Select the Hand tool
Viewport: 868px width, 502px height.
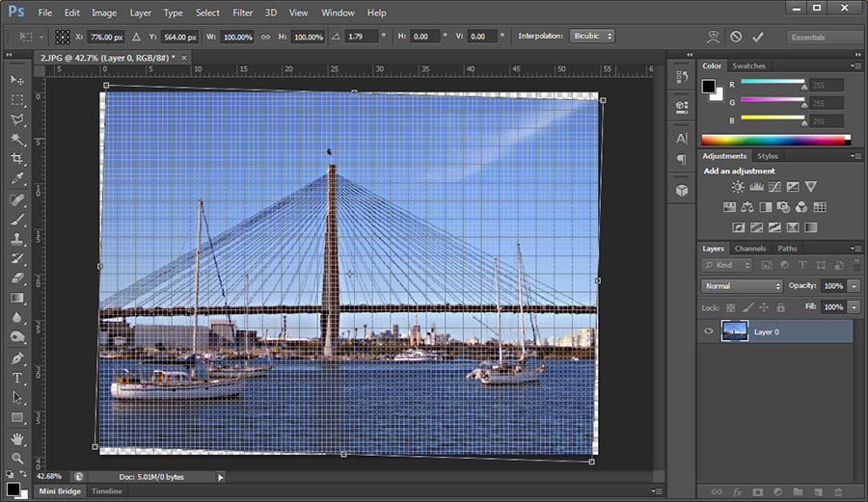click(17, 438)
